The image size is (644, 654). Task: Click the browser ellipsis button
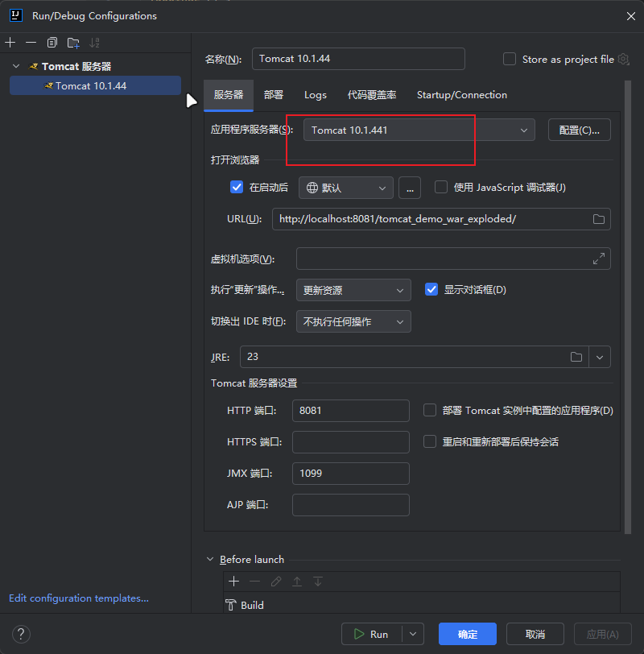point(410,188)
